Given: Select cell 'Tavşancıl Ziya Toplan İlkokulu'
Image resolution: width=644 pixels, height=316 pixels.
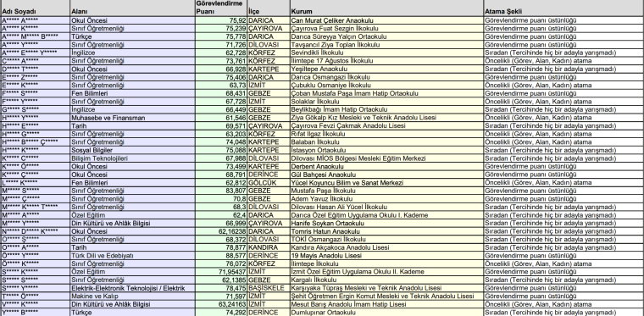Looking at the screenshot, I should pos(386,45).
